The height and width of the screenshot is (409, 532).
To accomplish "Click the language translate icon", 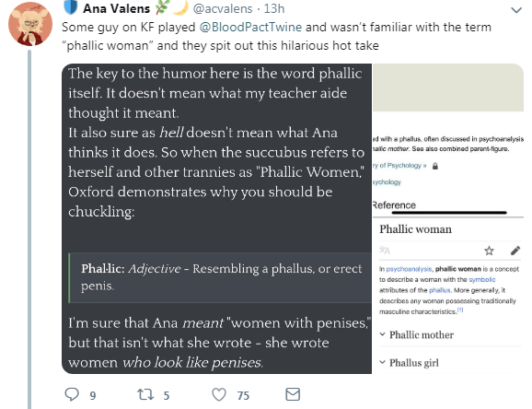I will (385, 251).
